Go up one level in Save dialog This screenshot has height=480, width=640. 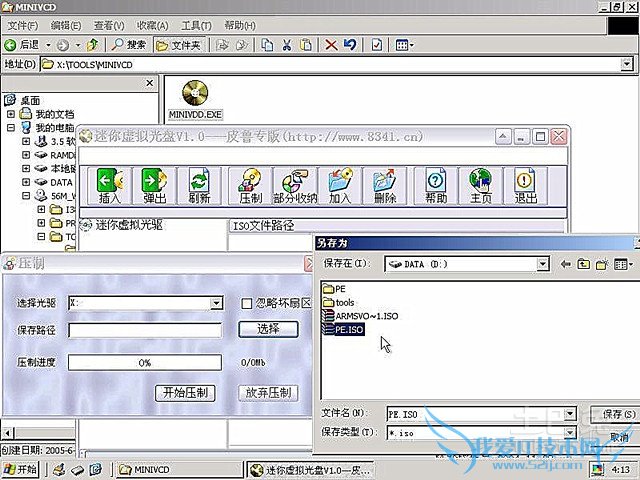coord(584,264)
